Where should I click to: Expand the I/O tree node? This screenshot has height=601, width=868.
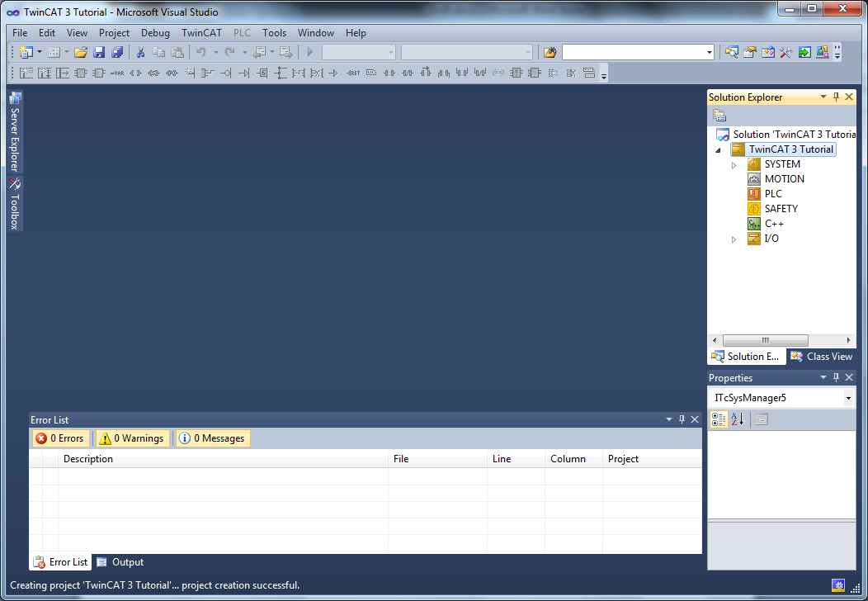pyautogui.click(x=734, y=239)
